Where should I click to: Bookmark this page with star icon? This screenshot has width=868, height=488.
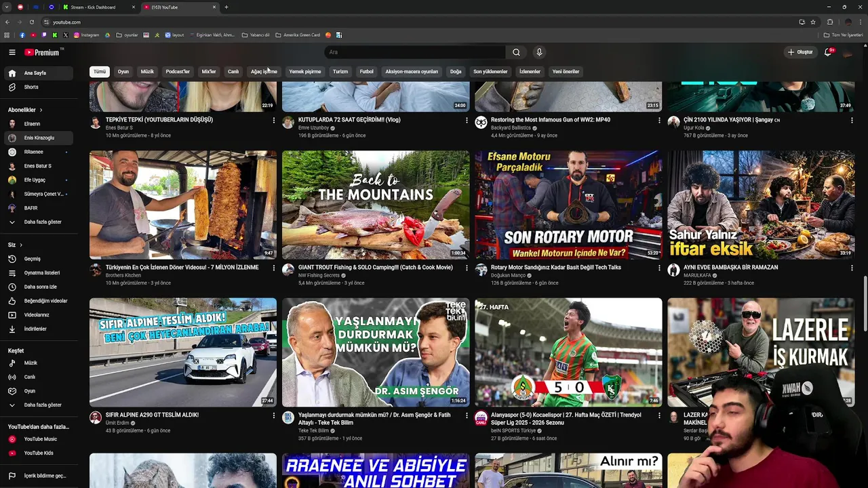(x=813, y=22)
